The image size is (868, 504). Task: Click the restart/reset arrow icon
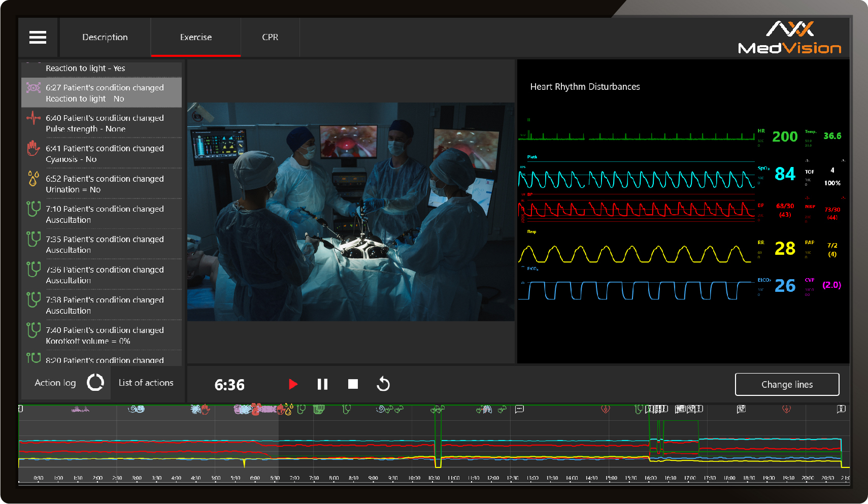coord(383,384)
